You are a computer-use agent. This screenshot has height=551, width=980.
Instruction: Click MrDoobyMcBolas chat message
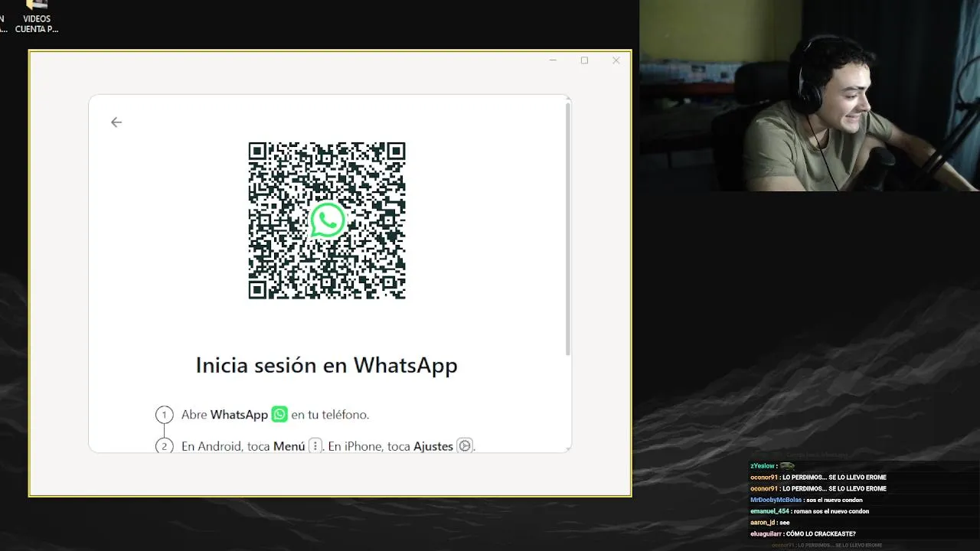pos(806,500)
